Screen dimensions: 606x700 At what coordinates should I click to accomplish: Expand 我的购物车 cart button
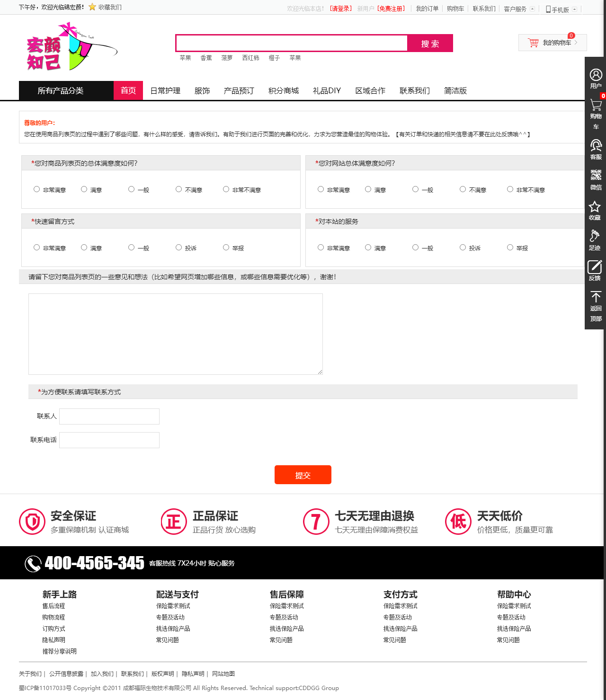point(553,43)
